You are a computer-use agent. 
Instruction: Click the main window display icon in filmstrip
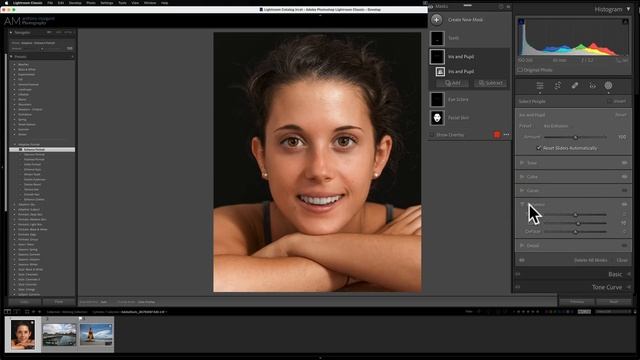[x=7, y=312]
